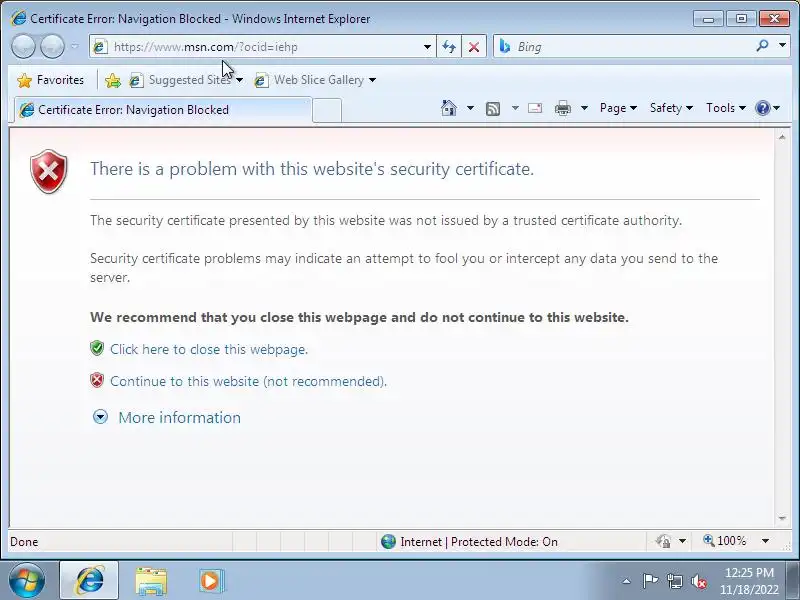
Task: Open the search provider dropdown arrow
Action: coord(782,46)
